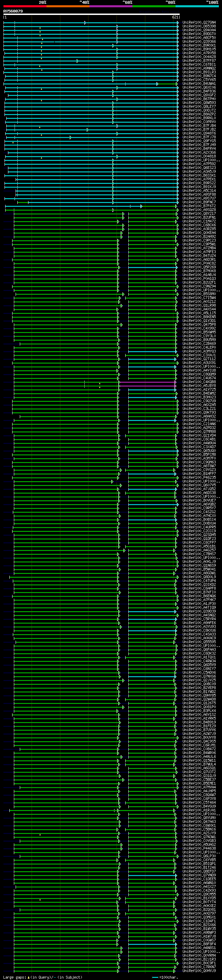Select hit label UniRef100_B8F8F4
The image size is (222, 980).
[199, 944]
